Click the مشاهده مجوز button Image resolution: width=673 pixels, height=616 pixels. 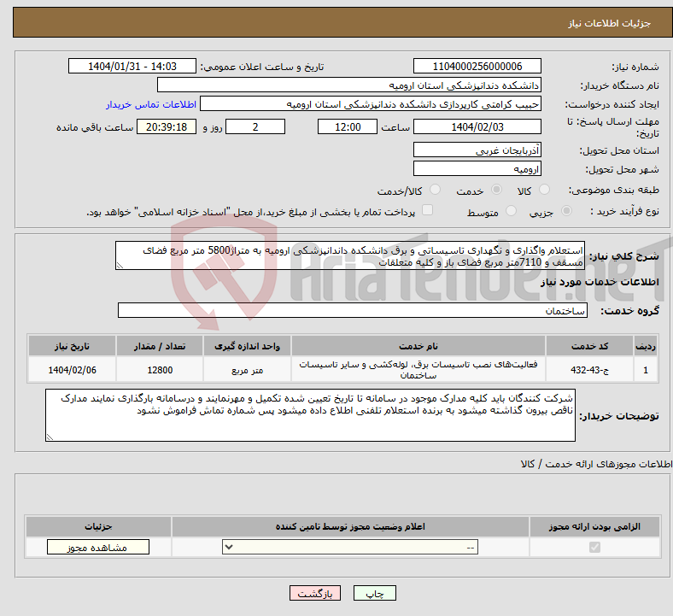coord(98,548)
